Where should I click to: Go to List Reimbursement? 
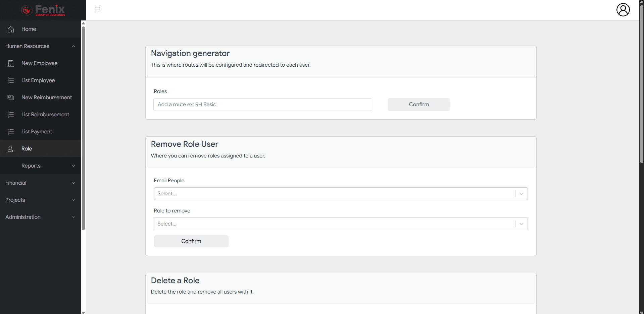40,115
